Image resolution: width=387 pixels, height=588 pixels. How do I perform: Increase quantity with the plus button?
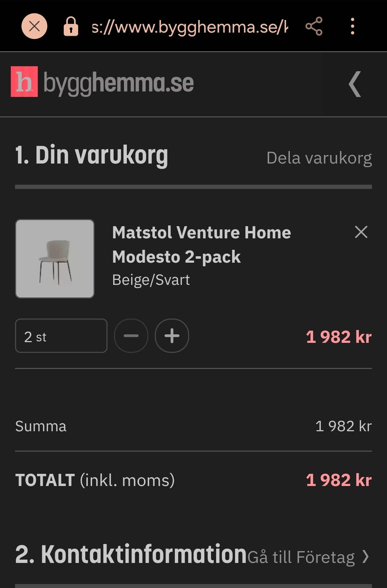click(172, 336)
